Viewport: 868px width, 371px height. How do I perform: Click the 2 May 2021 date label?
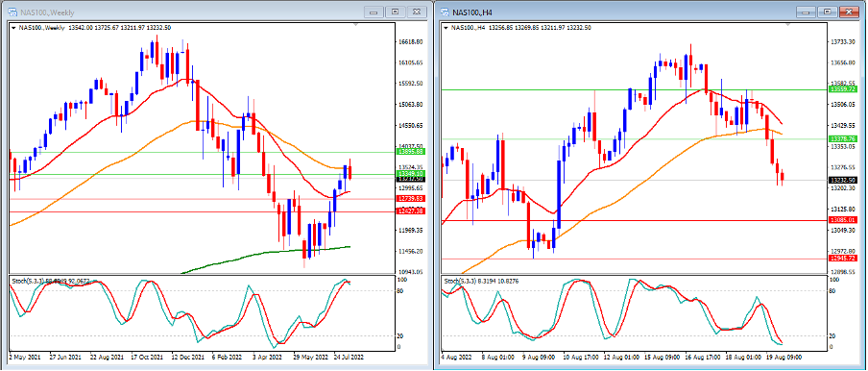pyautogui.click(x=26, y=358)
